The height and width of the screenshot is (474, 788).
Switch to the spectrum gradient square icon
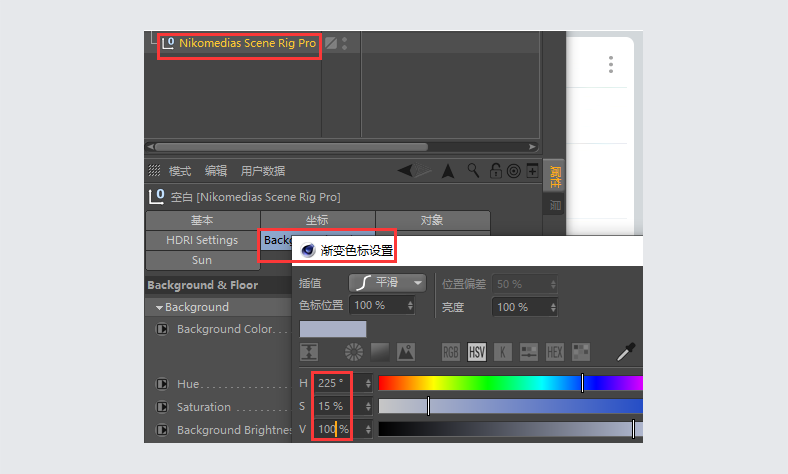380,352
